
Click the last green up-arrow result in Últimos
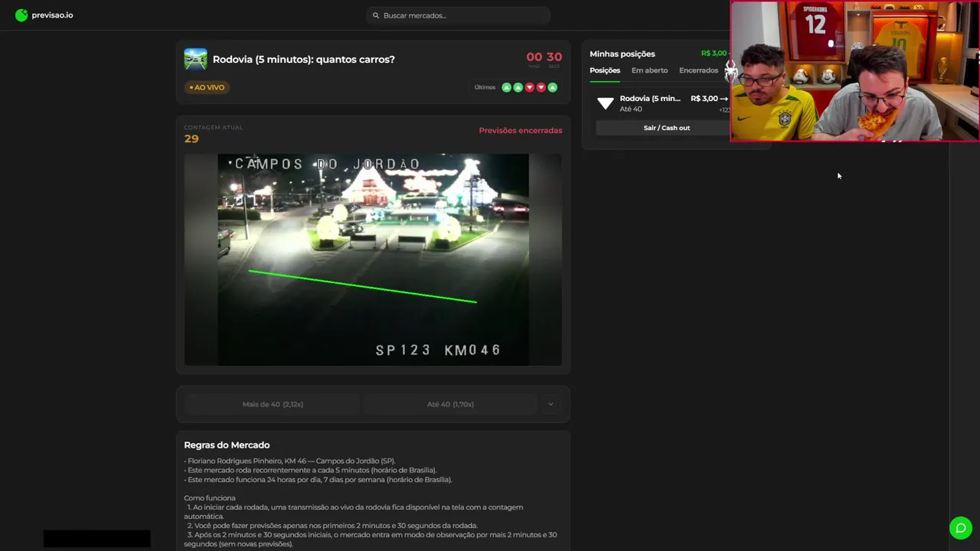(x=553, y=87)
